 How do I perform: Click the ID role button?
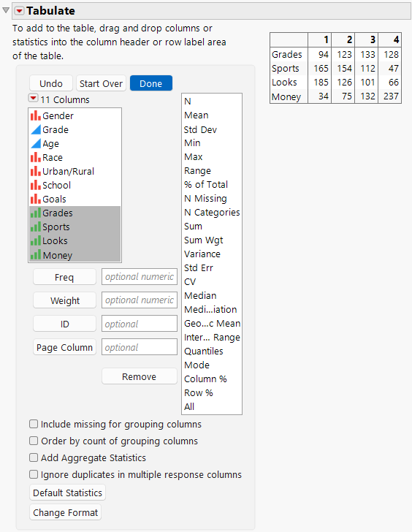[64, 324]
